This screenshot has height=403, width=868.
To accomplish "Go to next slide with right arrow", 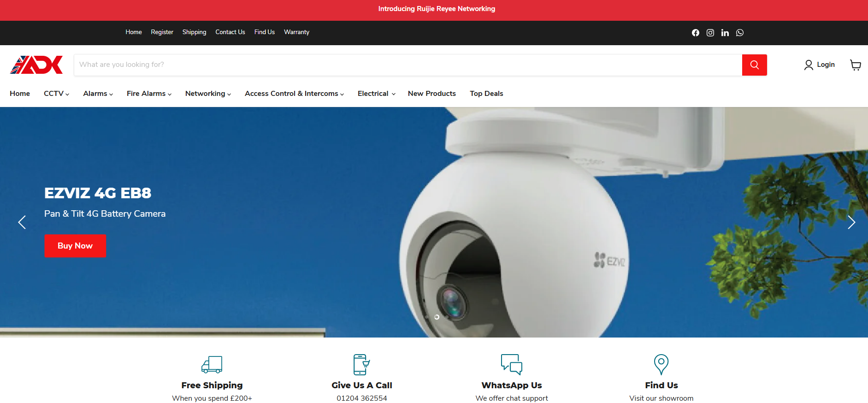I will coord(851,222).
